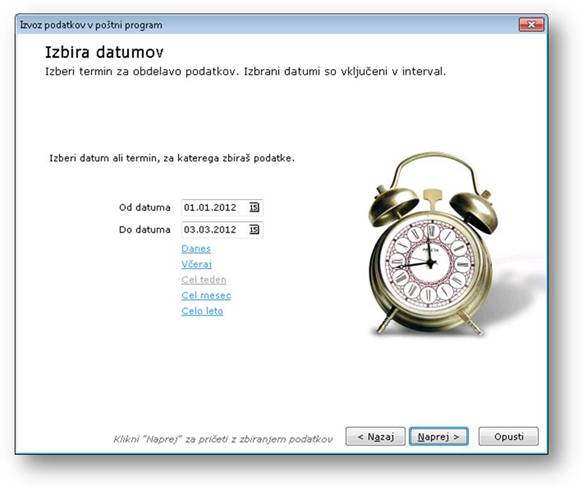Viewport: 583px width, 488px height.
Task: Cancel the wizard with the Opusti button
Action: pyautogui.click(x=508, y=436)
